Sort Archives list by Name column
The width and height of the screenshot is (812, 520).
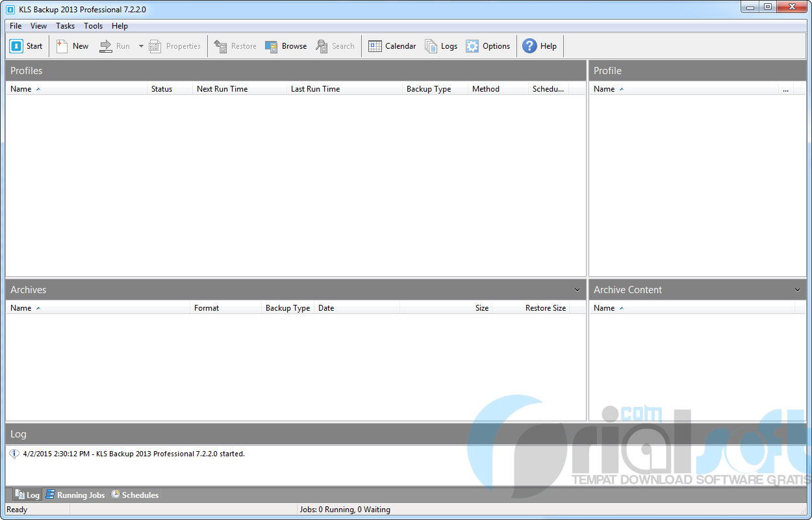coord(98,308)
